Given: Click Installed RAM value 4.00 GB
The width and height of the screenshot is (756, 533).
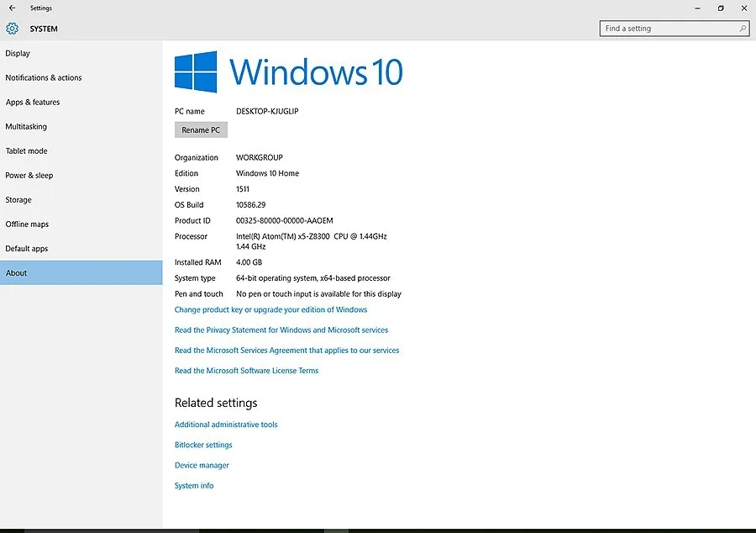Looking at the screenshot, I should pos(249,262).
